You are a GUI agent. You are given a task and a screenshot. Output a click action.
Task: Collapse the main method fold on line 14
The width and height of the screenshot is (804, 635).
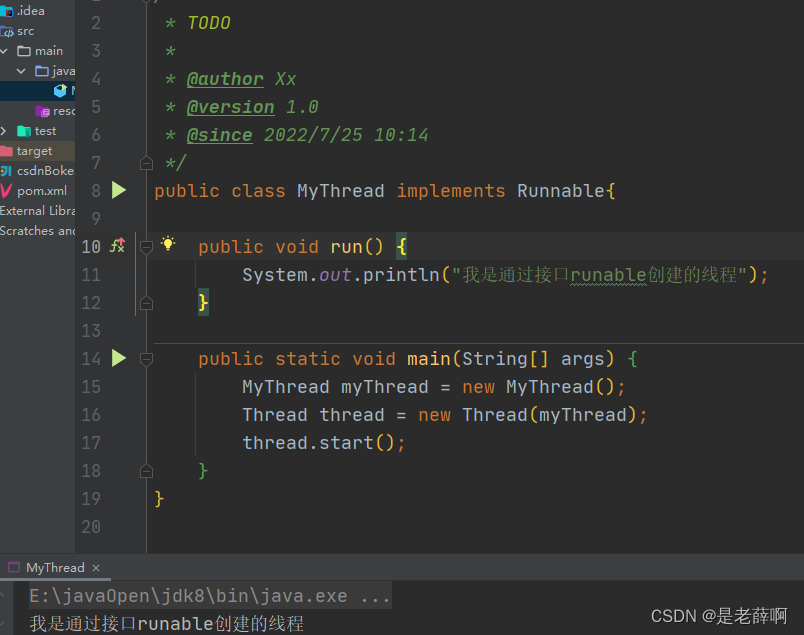point(146,359)
